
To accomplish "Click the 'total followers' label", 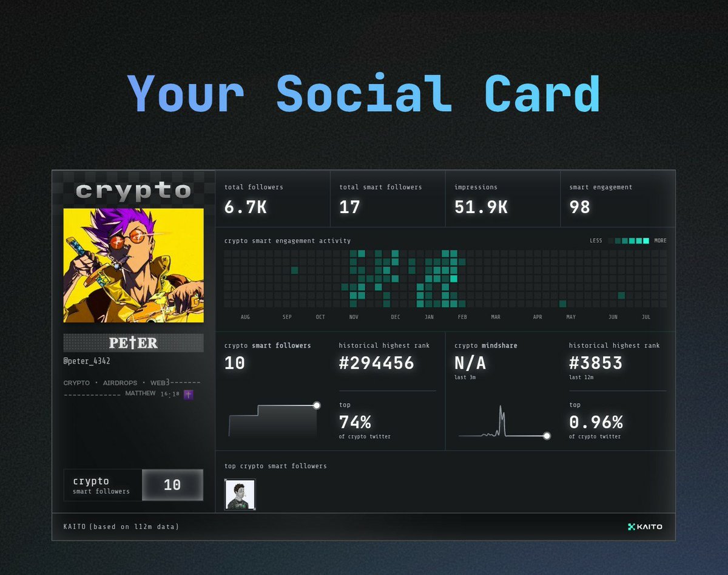I will tap(254, 188).
